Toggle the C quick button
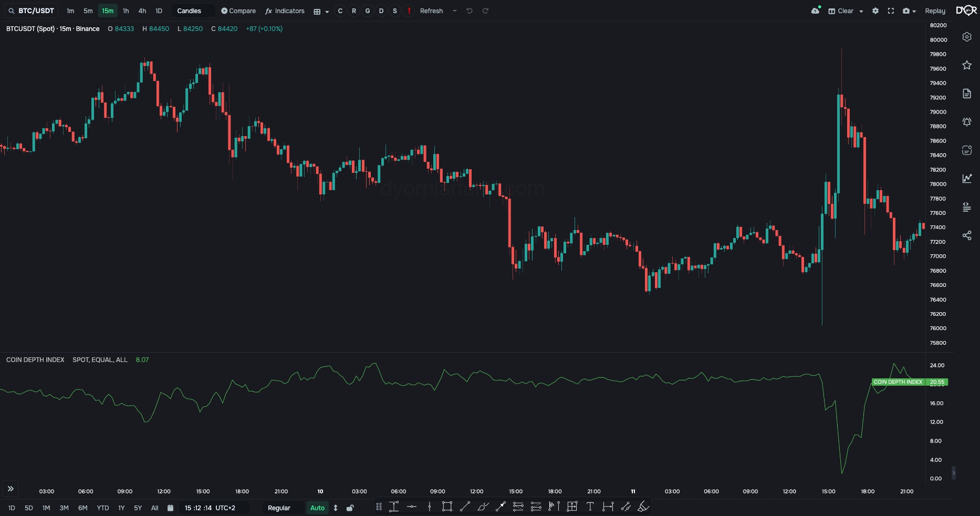The height and width of the screenshot is (516, 980). 340,11
